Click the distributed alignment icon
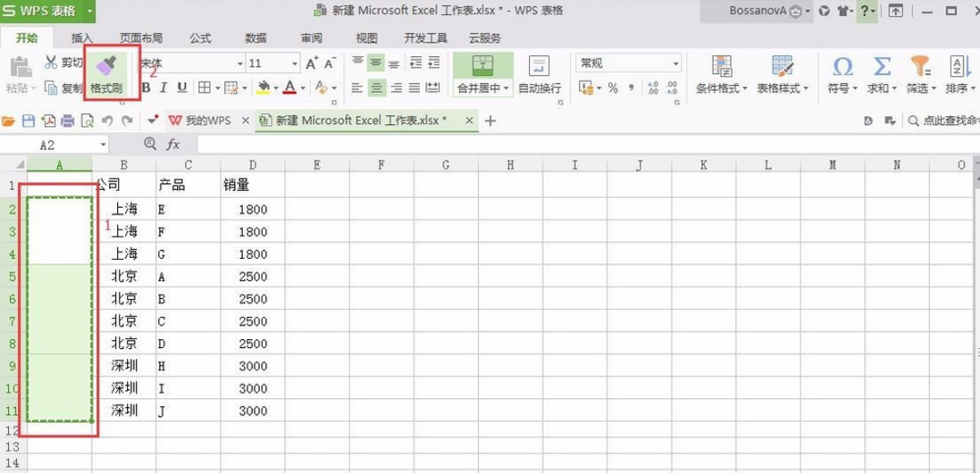Screen dimensions: 980x473 point(433,88)
